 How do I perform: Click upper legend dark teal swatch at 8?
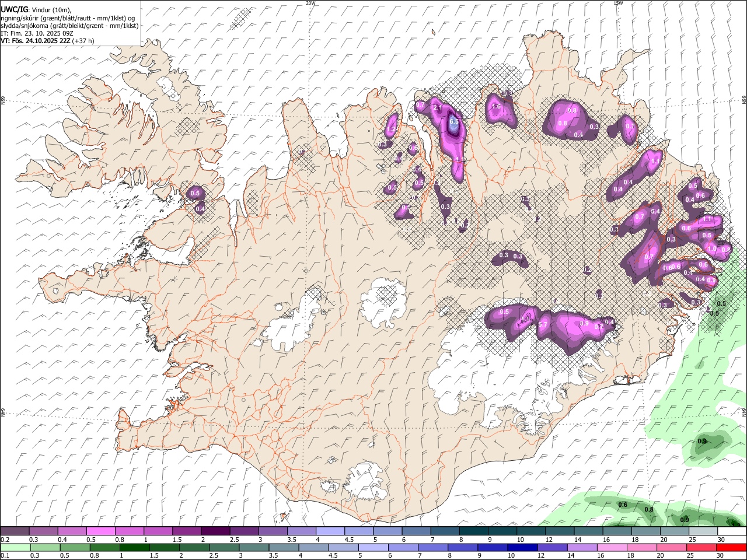473,531
